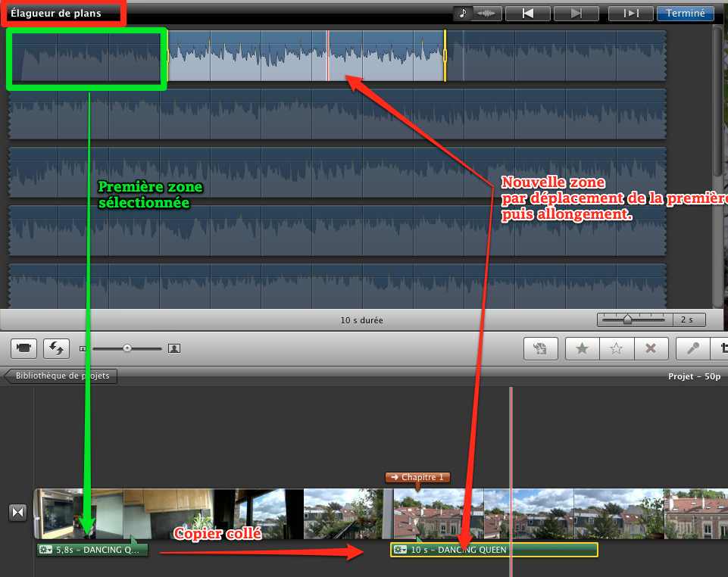Screen dimensions: 728x577
Task: Unmark selection using the outlined star
Action: point(616,348)
